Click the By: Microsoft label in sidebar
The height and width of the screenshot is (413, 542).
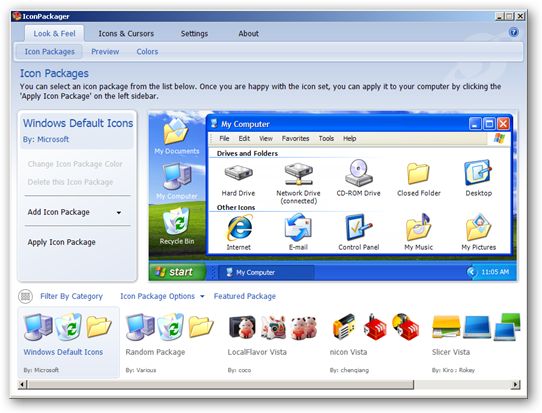pyautogui.click(x=46, y=139)
